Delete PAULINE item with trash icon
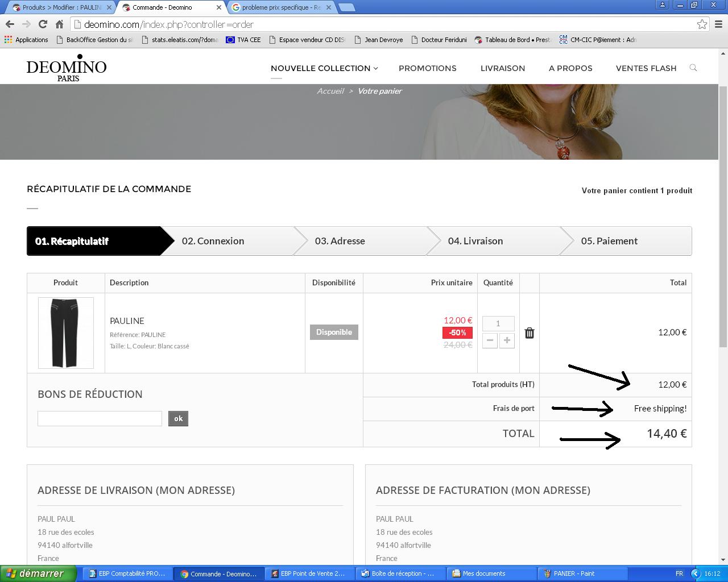The width and height of the screenshot is (728, 582). (529, 333)
